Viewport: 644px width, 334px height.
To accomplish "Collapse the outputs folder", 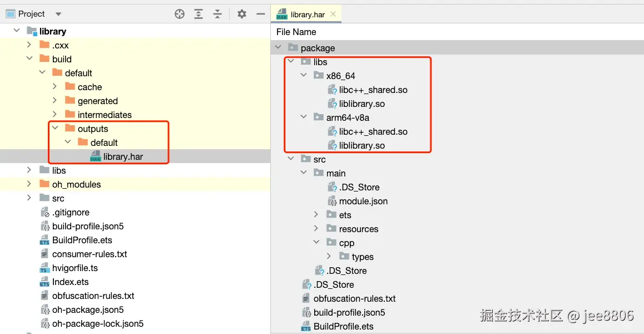I will (x=55, y=129).
